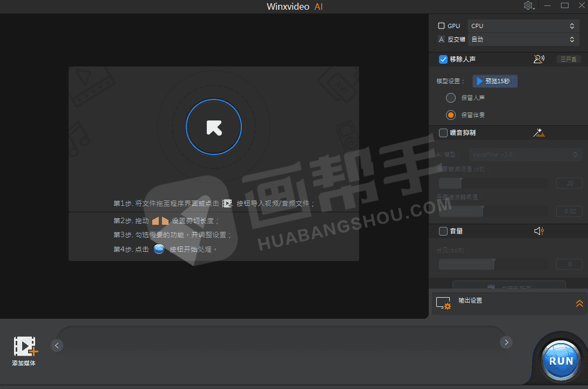This screenshot has height=389, width=588.
Task: Click the add-media icon in step 1 text
Action: coord(227,203)
